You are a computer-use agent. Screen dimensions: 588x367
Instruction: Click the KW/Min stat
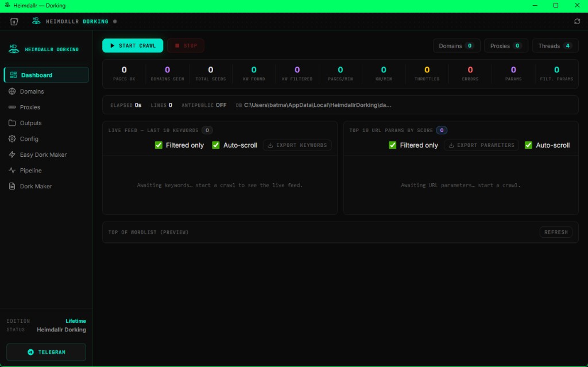[384, 74]
